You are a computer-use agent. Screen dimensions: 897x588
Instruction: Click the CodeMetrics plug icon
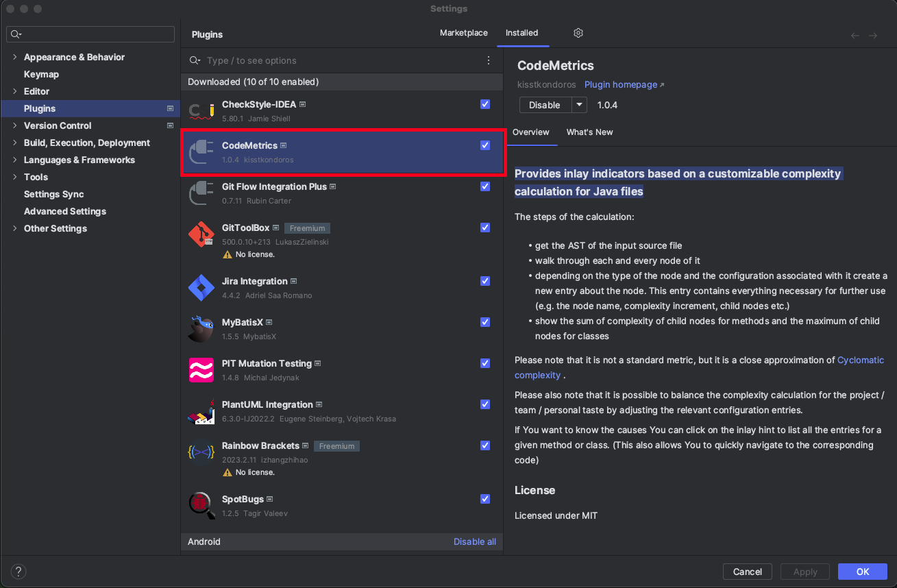tap(201, 152)
